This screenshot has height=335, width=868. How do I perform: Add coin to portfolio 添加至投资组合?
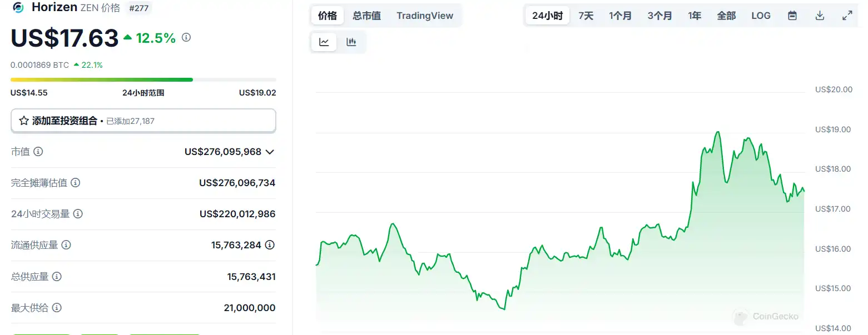143,121
